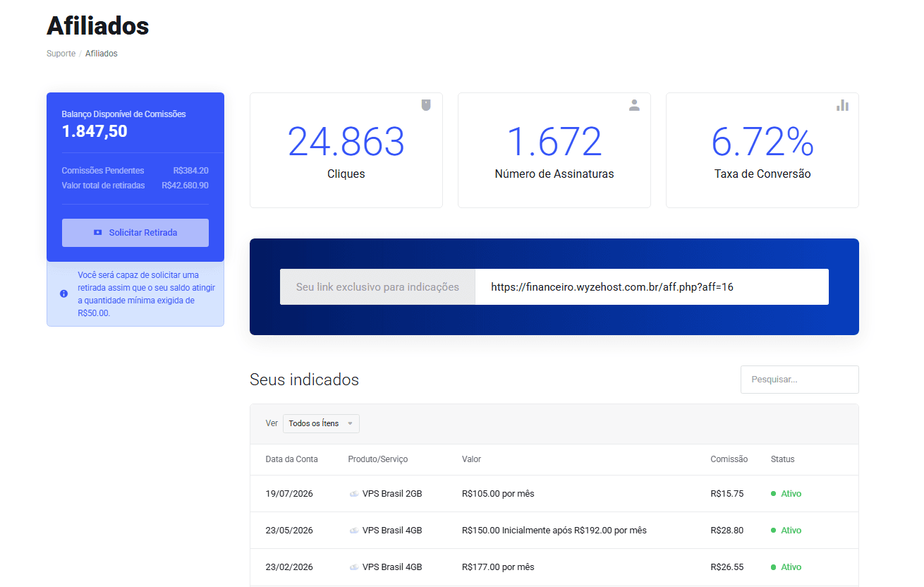The width and height of the screenshot is (924, 587).
Task: Click Ativo status in 23/02/2026 row
Action: point(791,567)
